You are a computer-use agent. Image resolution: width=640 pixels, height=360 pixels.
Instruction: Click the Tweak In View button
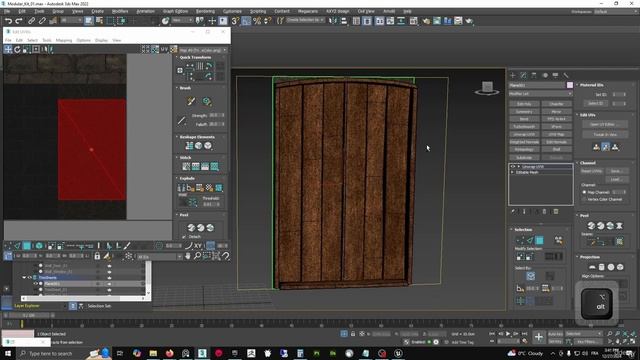point(605,134)
